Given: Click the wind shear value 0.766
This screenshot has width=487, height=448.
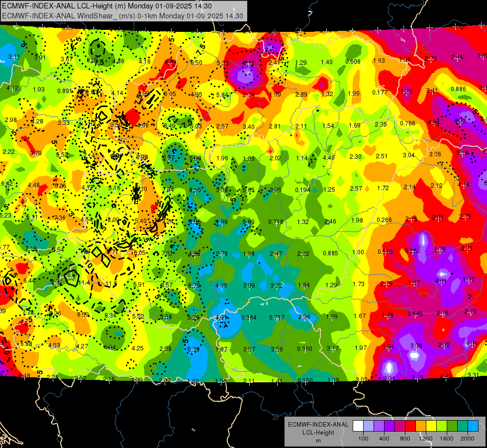Looking at the screenshot, I should (407, 123).
